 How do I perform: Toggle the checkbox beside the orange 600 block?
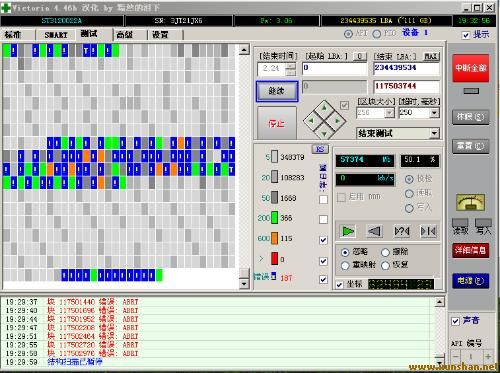[323, 240]
